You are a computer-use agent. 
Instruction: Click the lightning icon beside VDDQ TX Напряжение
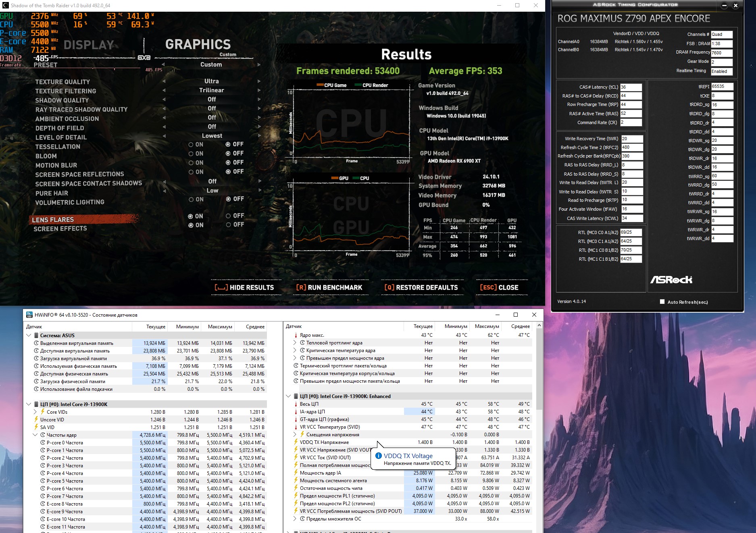[296, 442]
